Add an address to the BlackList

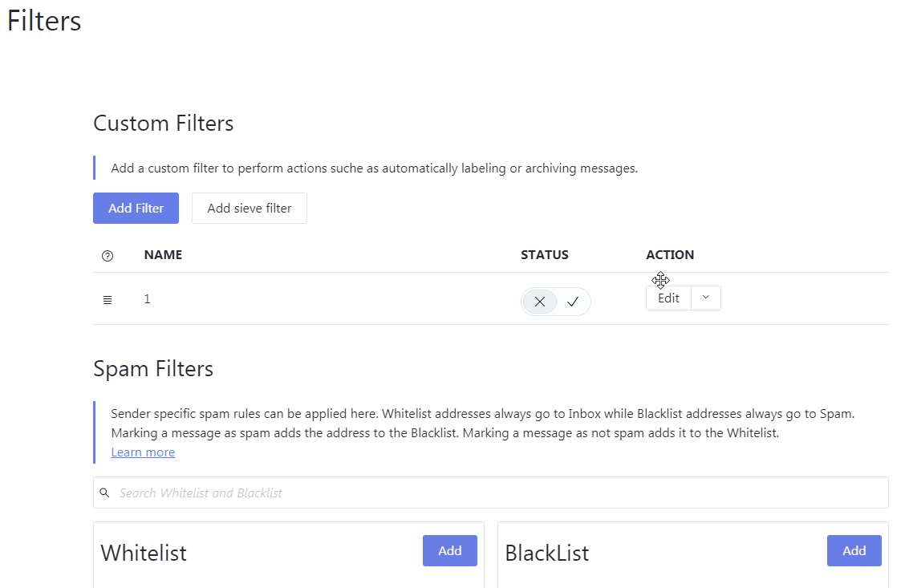pos(854,550)
